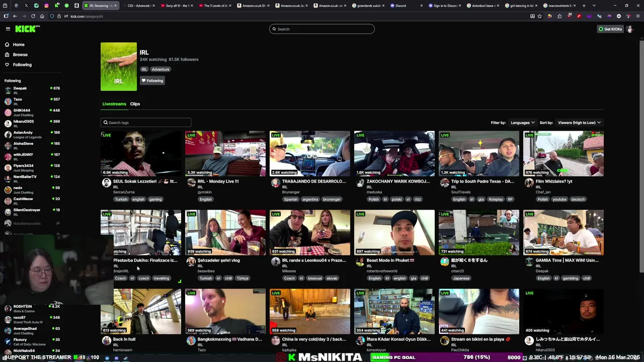Image resolution: width=644 pixels, height=362 pixels.
Task: Click SercanZurna channel avatar
Action: click(106, 183)
